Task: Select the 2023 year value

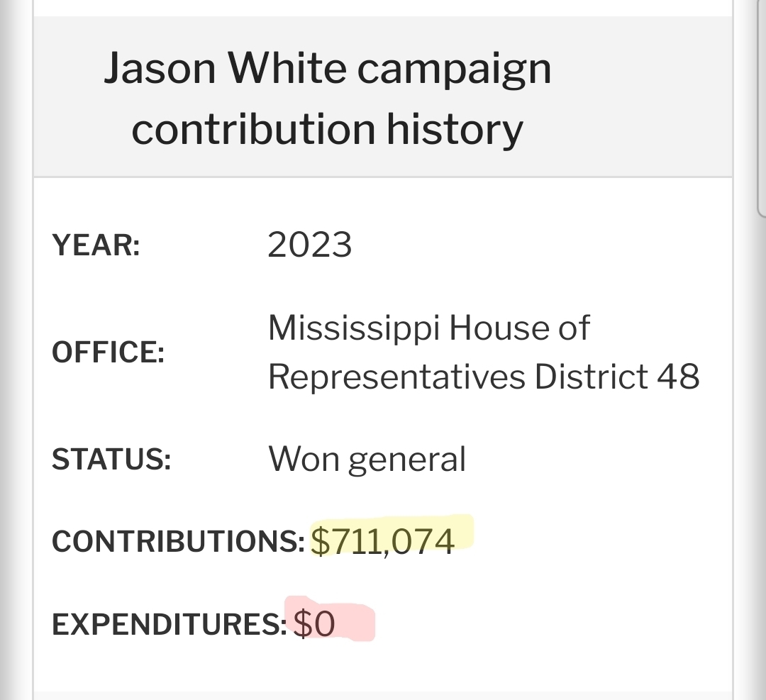Action: 309,245
